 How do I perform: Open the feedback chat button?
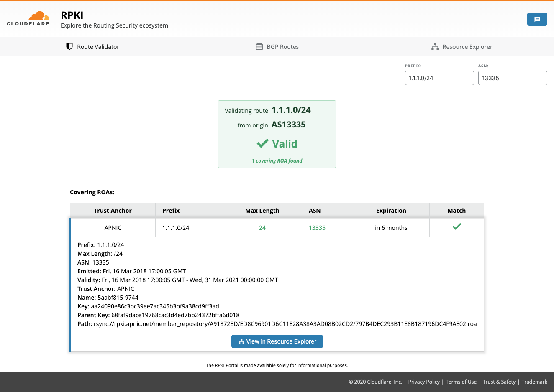[537, 19]
